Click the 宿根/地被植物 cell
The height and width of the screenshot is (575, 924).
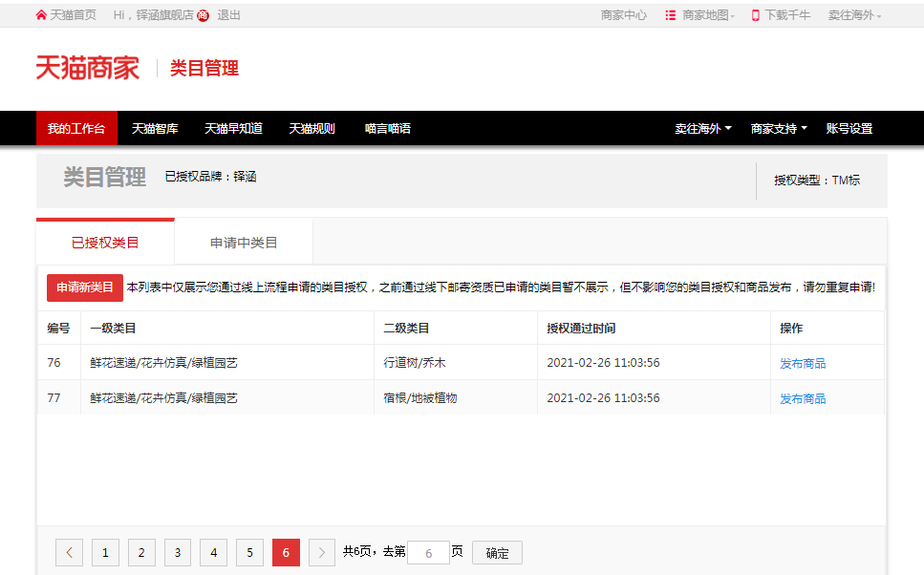click(x=420, y=398)
